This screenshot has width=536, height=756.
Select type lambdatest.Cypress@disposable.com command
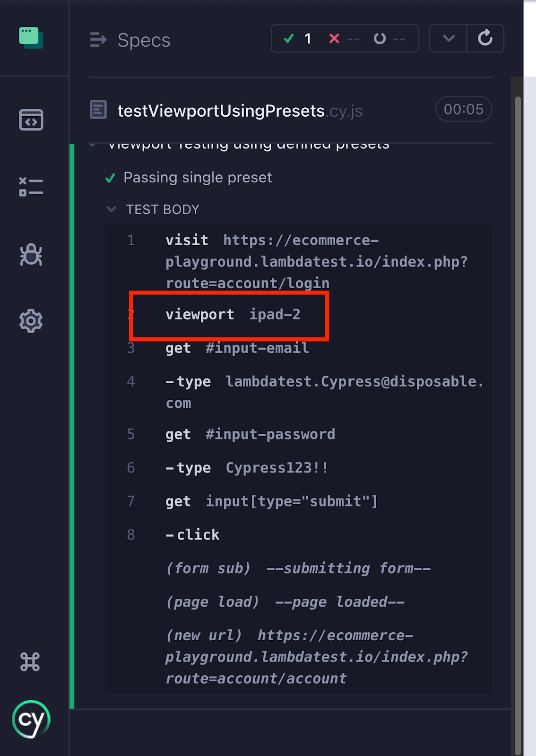coord(298,392)
